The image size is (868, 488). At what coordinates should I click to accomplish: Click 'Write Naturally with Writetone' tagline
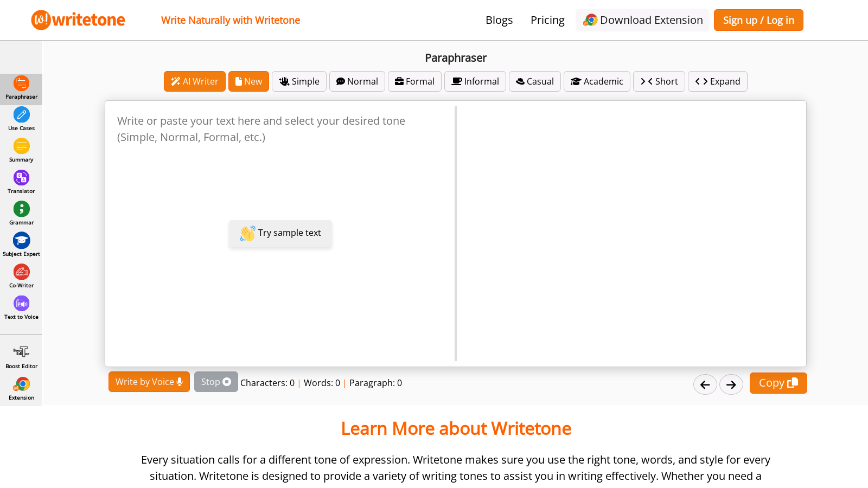pyautogui.click(x=231, y=20)
